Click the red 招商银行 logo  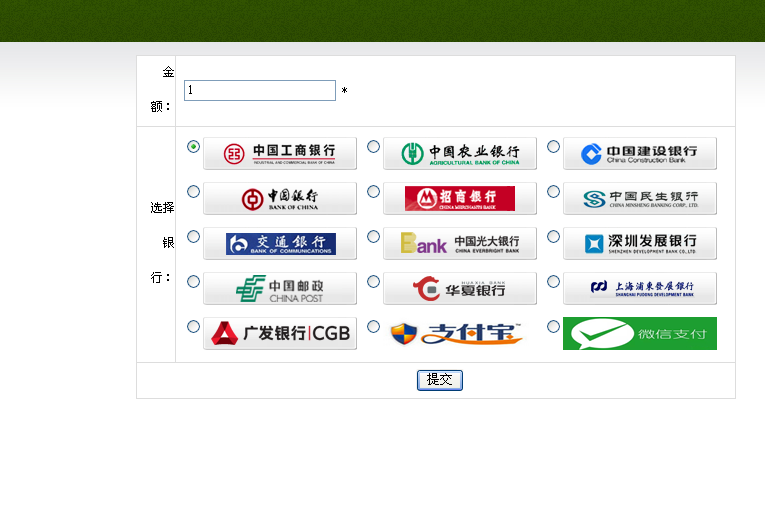460,198
